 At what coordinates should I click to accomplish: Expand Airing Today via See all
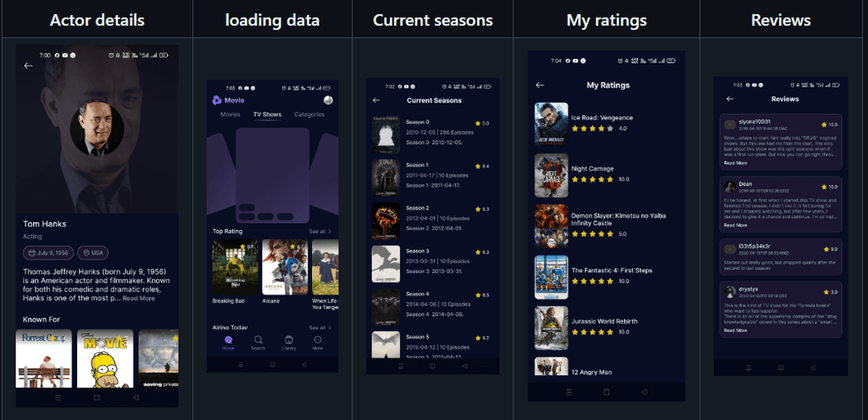320,328
